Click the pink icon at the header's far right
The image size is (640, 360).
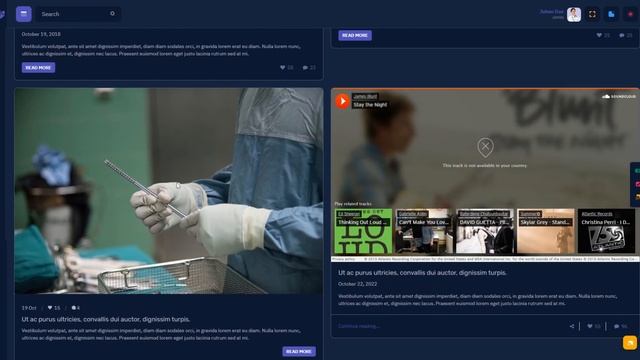click(631, 14)
